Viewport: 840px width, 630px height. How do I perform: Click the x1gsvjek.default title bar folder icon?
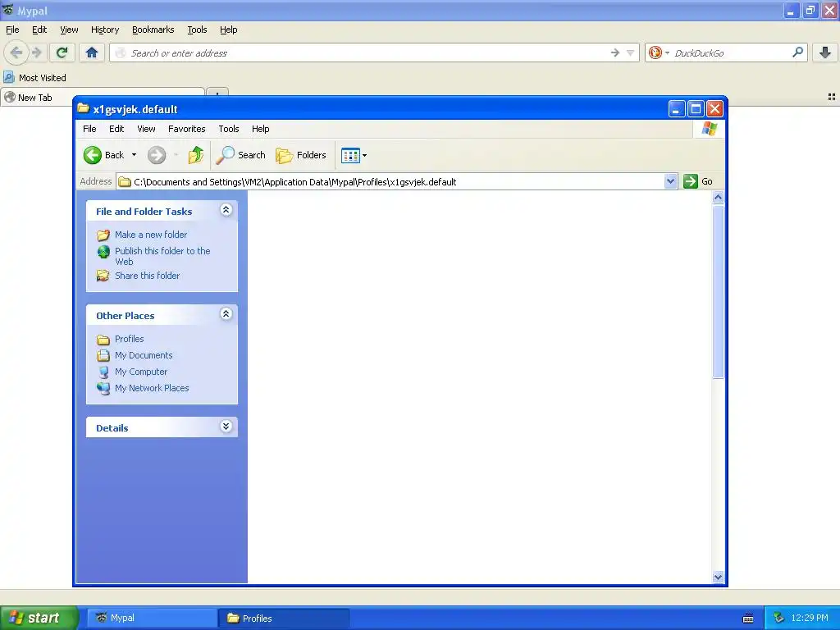click(x=83, y=109)
